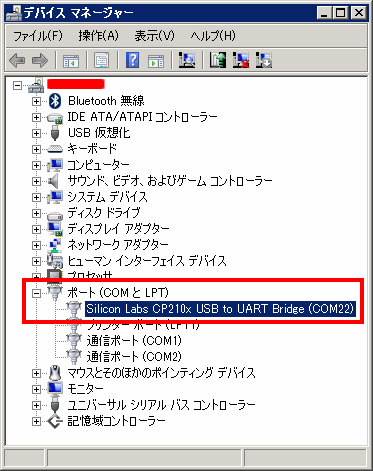Maximize the Device Manager window
Viewport: 373px width, 471px height.
click(340, 13)
